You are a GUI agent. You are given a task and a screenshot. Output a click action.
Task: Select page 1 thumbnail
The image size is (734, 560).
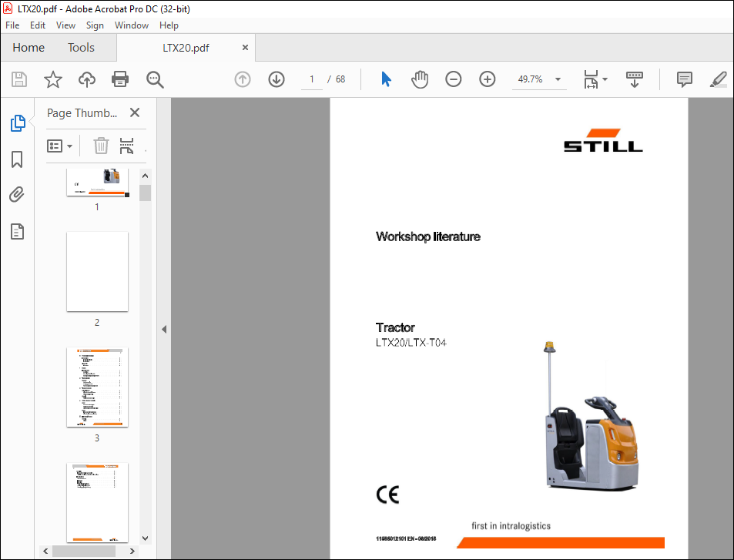coord(97,183)
